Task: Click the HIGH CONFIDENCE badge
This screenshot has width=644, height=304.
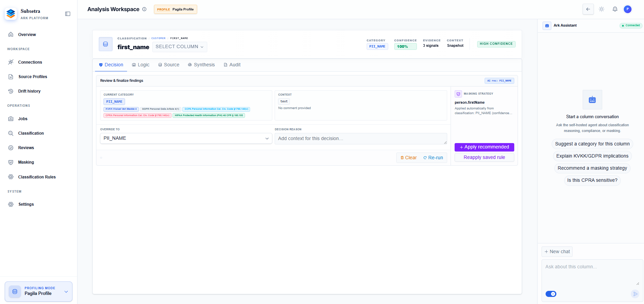Action: tap(496, 44)
